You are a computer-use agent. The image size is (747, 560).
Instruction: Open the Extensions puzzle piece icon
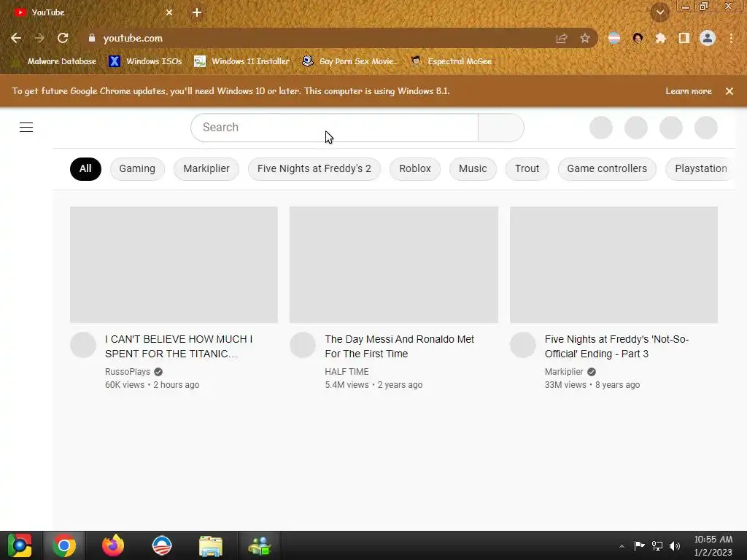coord(660,38)
